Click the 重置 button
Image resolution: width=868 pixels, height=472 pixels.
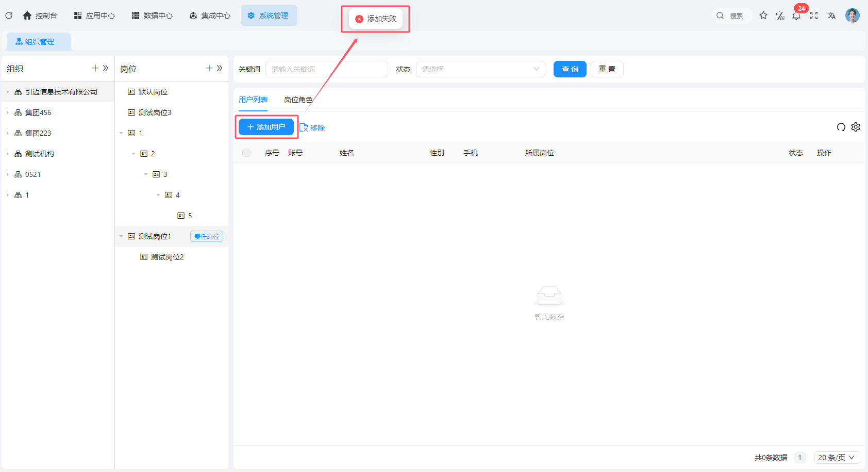pos(607,69)
